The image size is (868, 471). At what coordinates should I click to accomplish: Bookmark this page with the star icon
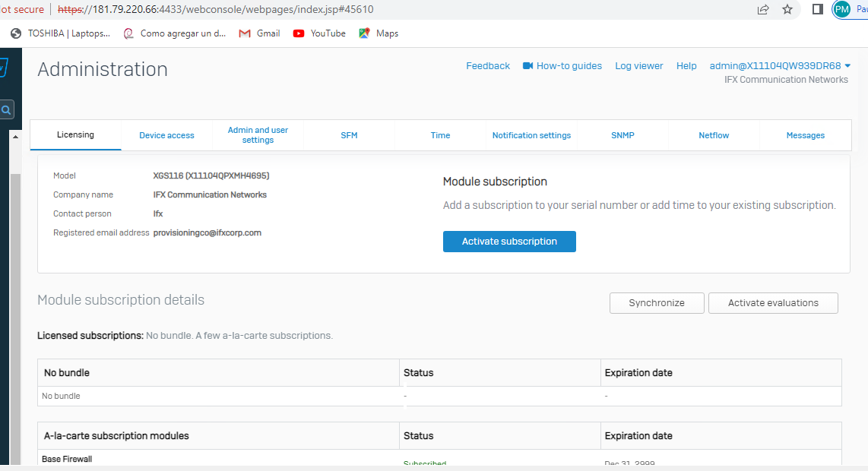pyautogui.click(x=787, y=10)
